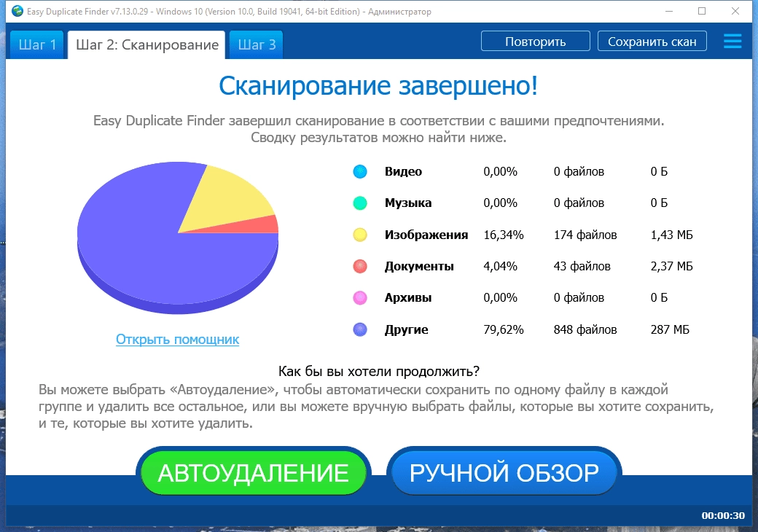758x532 pixels.
Task: Click the Музыка category label
Action: pyautogui.click(x=408, y=203)
